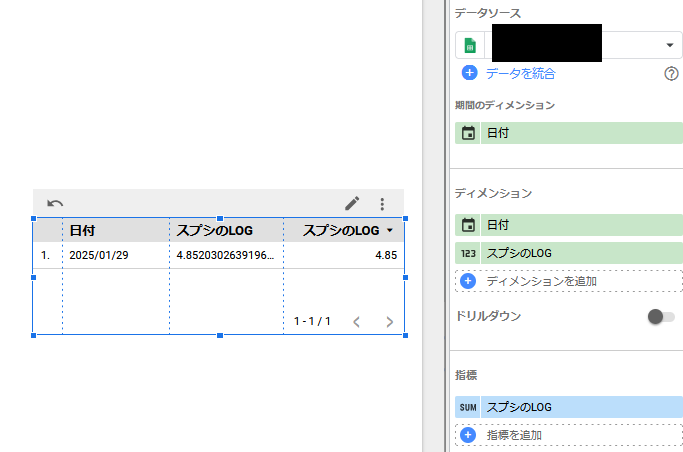Image resolution: width=683 pixels, height=452 pixels.
Task: Expand the data source dropdown arrow
Action: [668, 46]
